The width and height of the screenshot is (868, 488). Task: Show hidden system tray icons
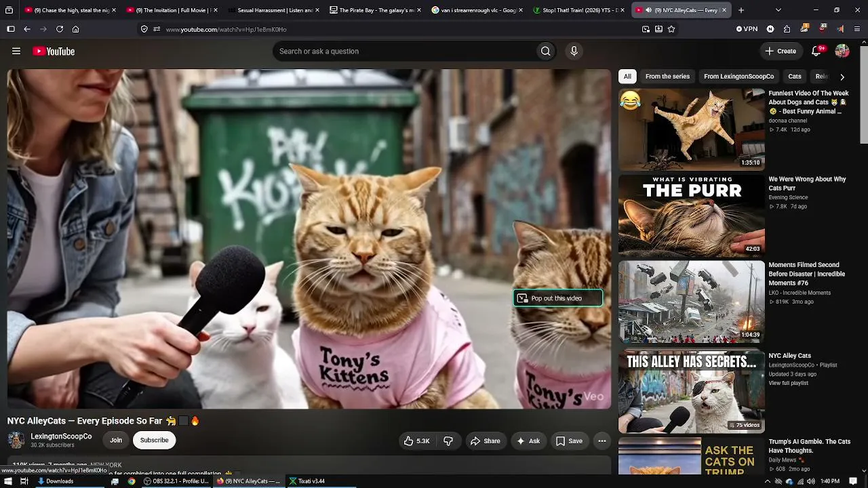point(768,481)
